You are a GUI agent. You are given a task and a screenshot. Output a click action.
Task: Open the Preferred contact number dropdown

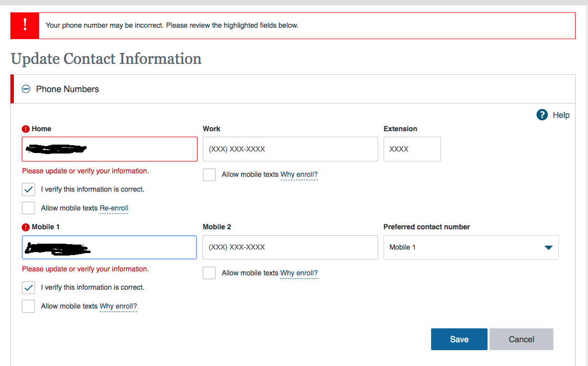[471, 247]
